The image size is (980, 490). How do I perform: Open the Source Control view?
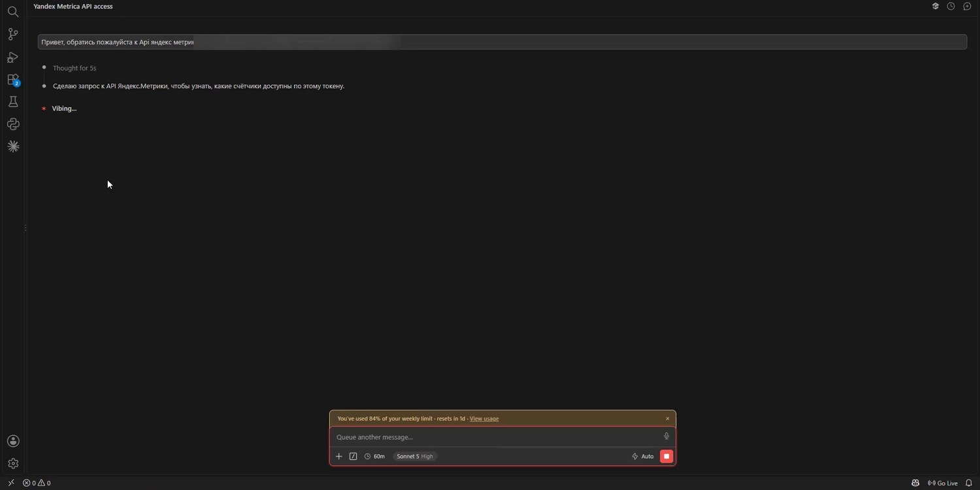13,34
